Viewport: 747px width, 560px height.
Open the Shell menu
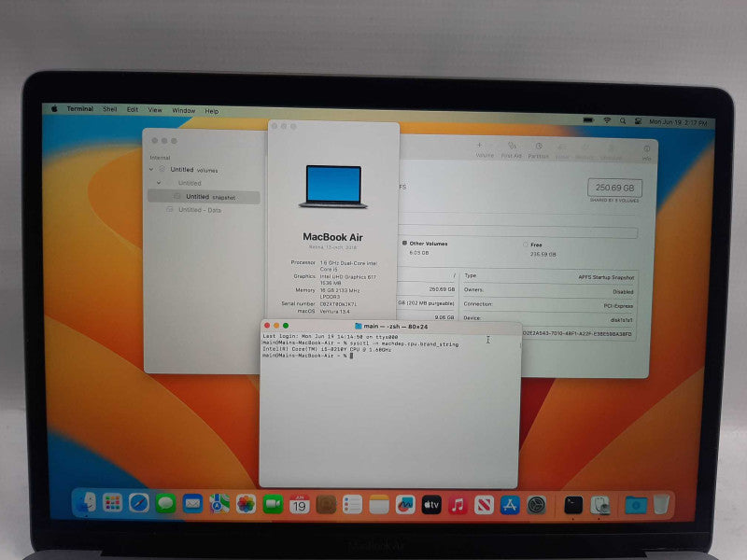[x=110, y=109]
